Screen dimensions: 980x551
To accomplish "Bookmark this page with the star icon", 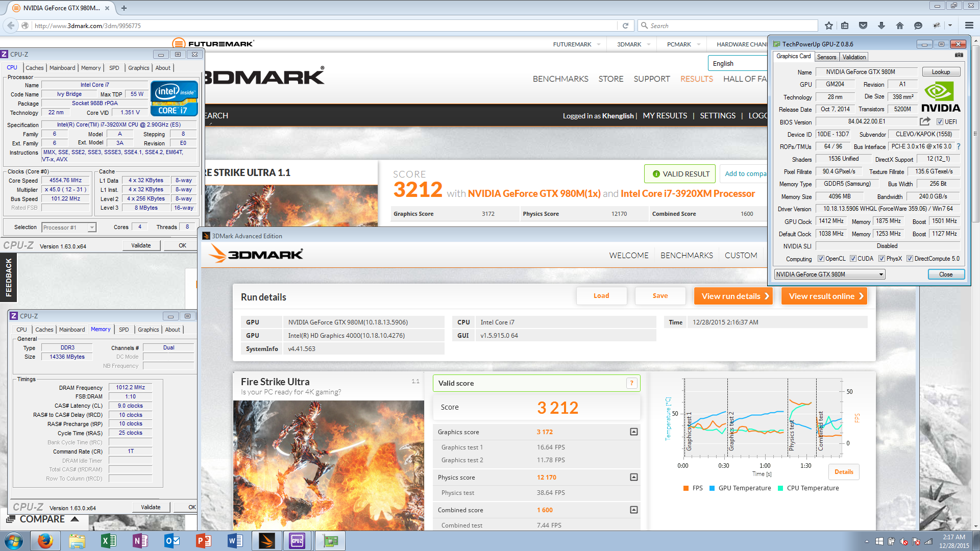I will point(829,26).
